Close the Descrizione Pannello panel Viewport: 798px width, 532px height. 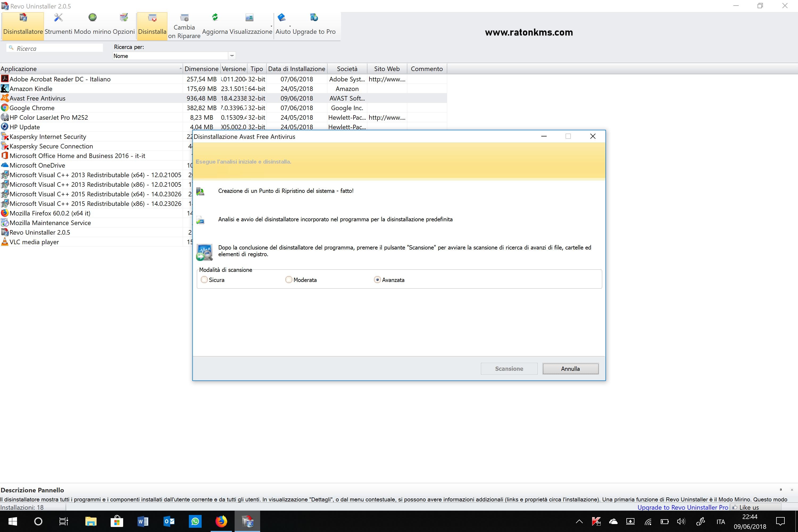pyautogui.click(x=792, y=490)
